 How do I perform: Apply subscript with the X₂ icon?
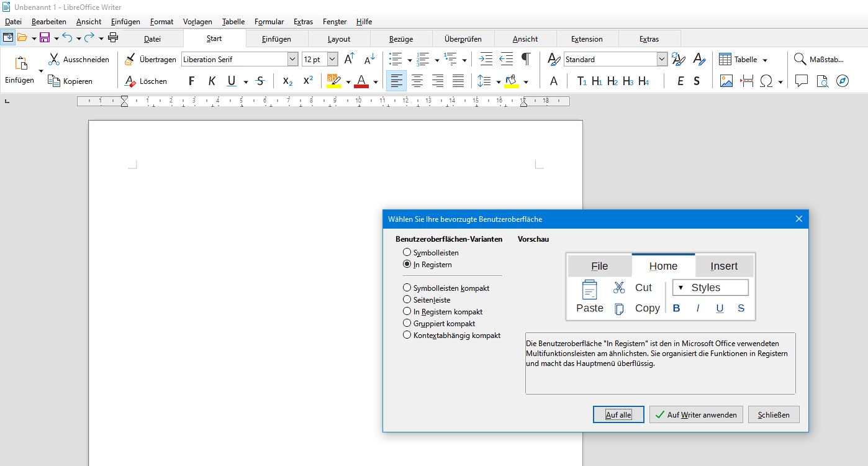click(x=286, y=81)
